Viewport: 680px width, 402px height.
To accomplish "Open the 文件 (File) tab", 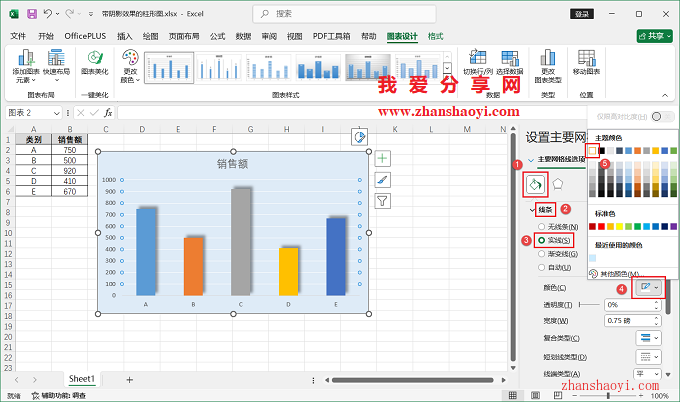I will 18,36.
